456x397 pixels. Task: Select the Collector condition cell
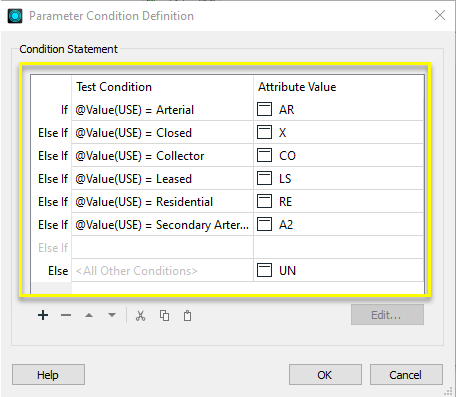pos(162,156)
